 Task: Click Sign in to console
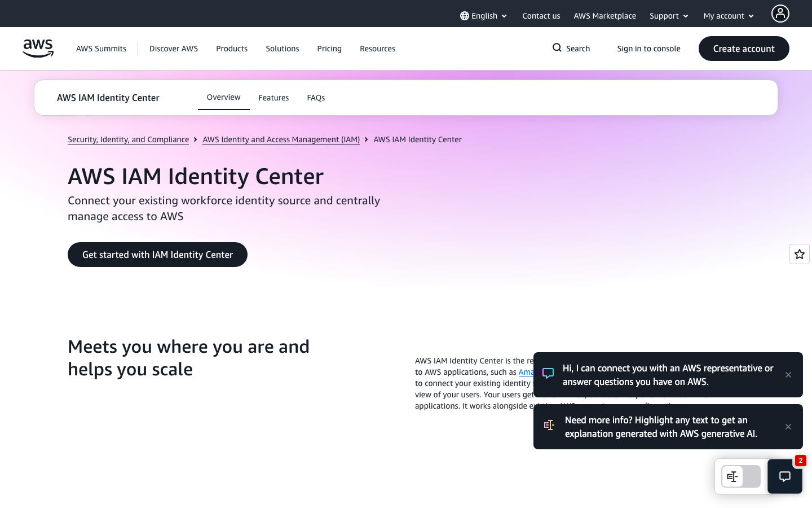[x=649, y=49]
